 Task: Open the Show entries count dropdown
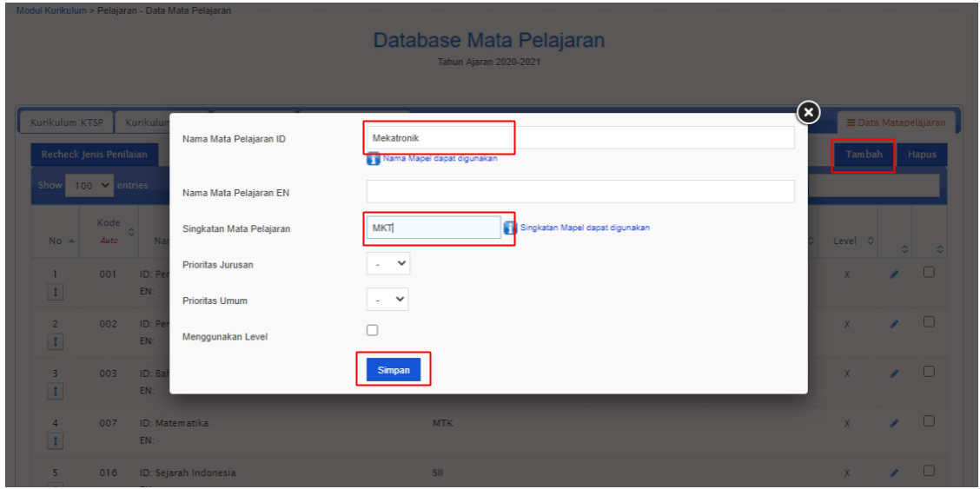point(89,185)
